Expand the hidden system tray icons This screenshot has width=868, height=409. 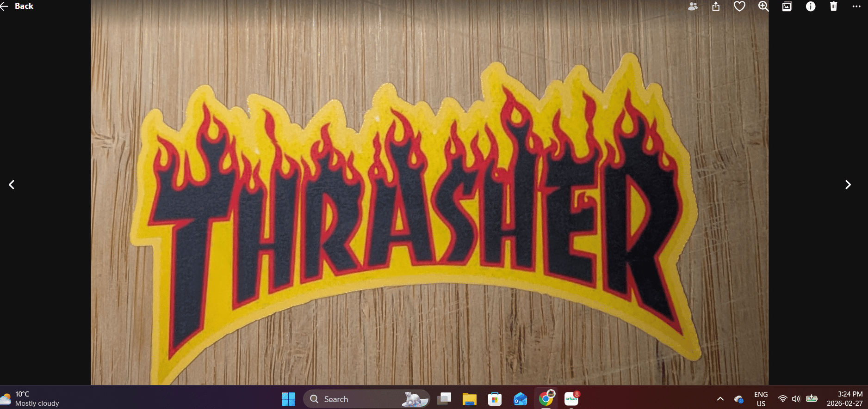[x=720, y=399]
